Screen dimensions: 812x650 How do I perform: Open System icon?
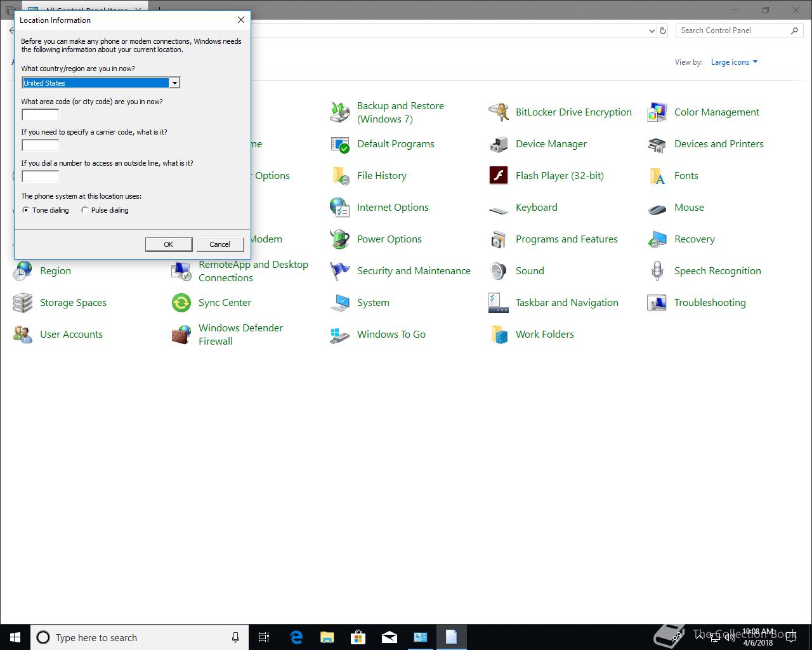point(340,303)
